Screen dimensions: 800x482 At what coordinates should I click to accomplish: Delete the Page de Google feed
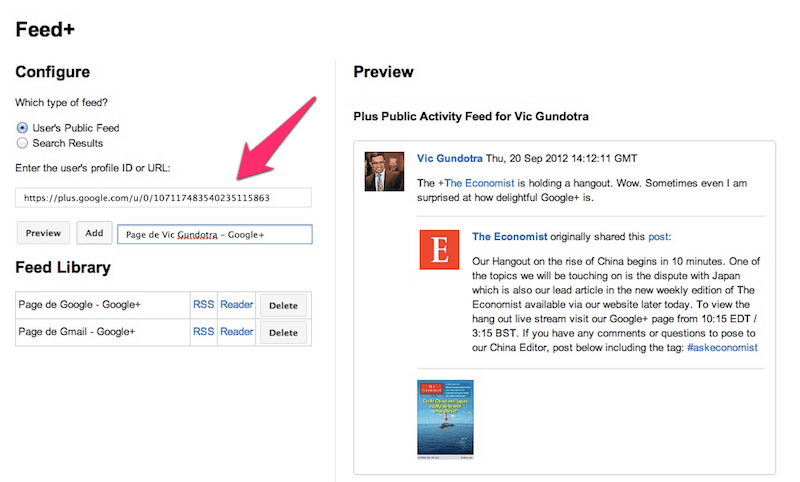[x=283, y=305]
